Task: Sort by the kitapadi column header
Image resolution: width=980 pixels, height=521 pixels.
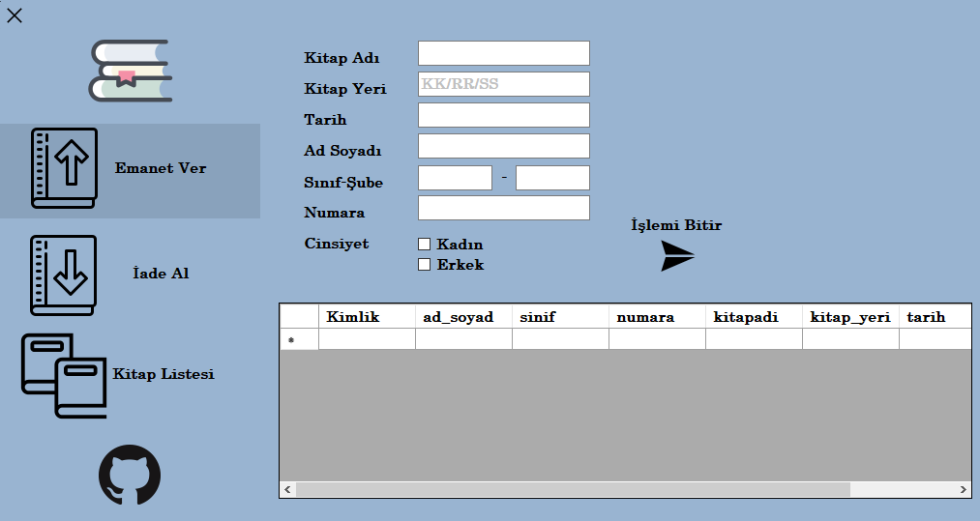Action: coord(755,317)
